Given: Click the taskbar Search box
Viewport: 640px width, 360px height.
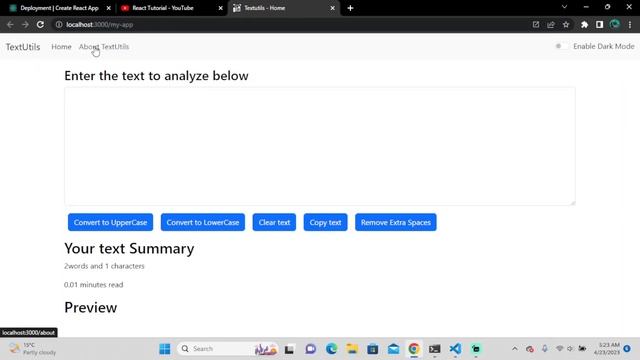Looking at the screenshot, I should coord(228,349).
